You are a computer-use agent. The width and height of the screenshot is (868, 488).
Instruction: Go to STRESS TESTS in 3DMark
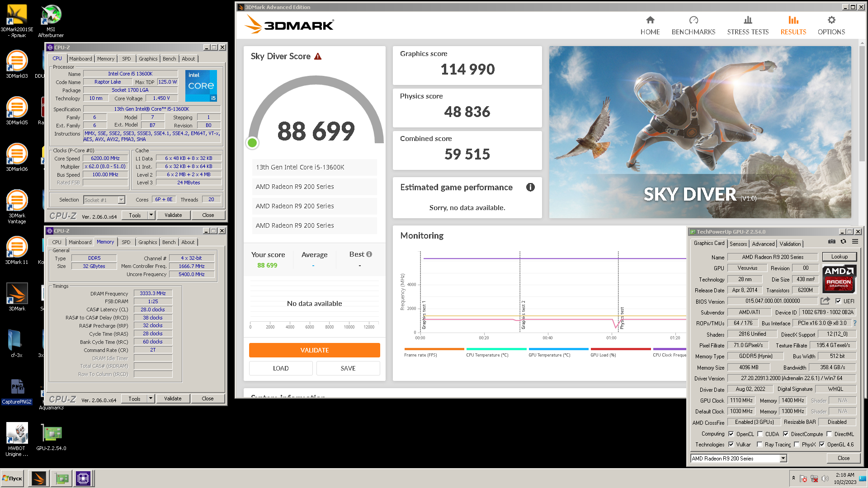pos(748,26)
